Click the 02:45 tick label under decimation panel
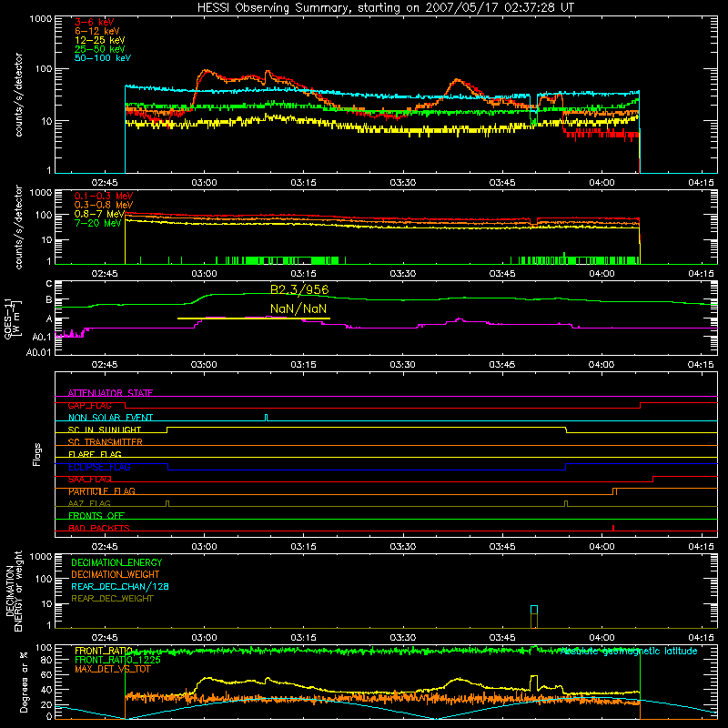Screen dimensions: 728x728 click(x=105, y=638)
